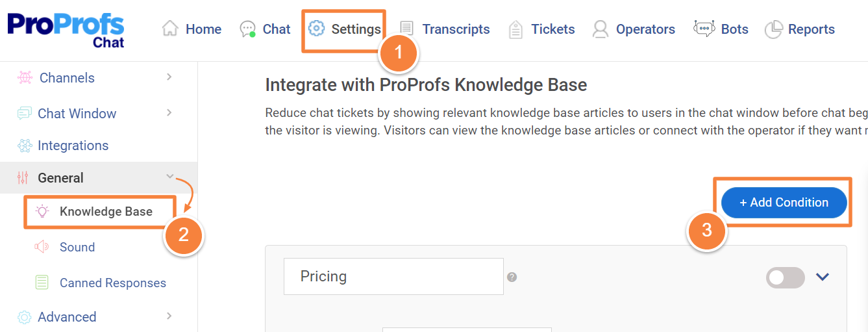Click the Pricing condition name field

click(x=393, y=276)
